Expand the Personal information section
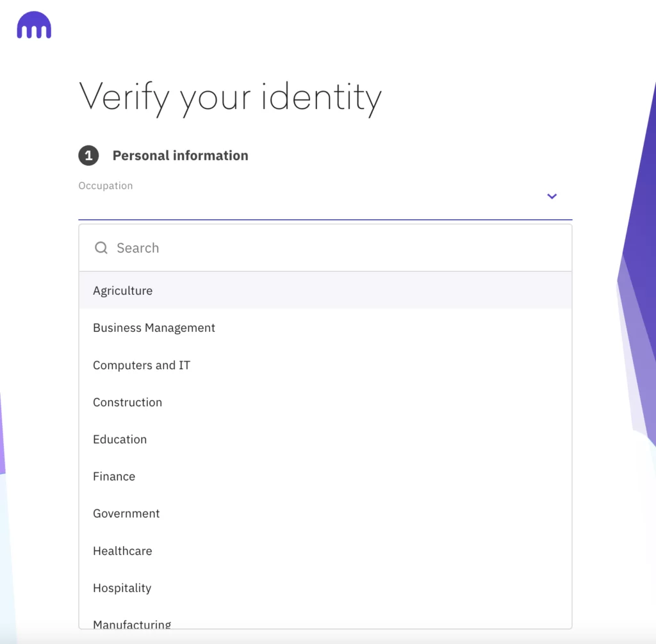Screen dimensions: 656x644 point(180,155)
